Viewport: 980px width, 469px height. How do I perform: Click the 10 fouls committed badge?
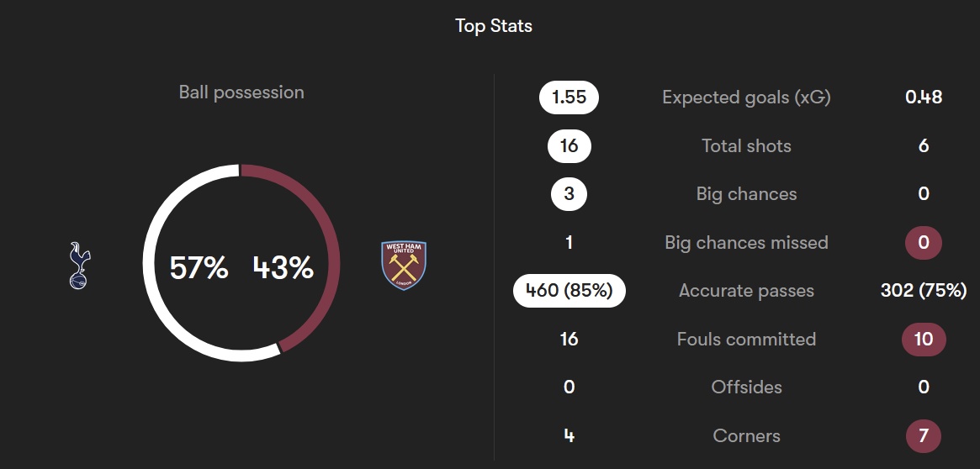click(x=924, y=340)
